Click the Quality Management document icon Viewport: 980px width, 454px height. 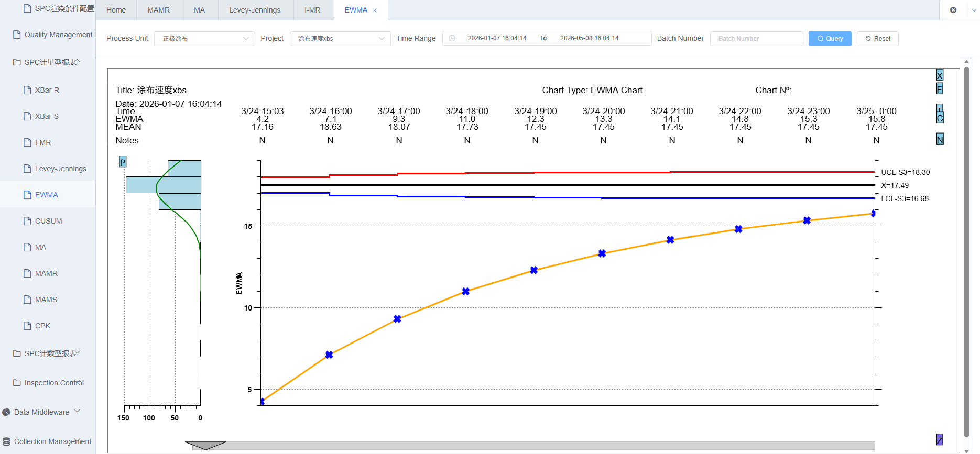17,35
